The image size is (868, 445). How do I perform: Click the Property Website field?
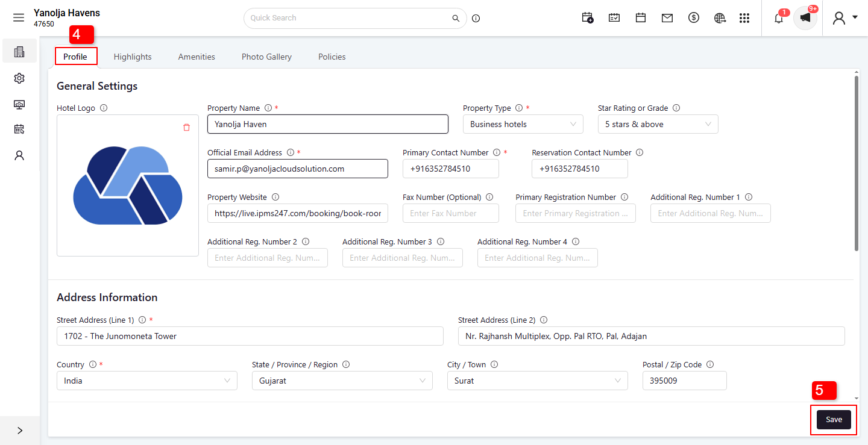click(298, 213)
